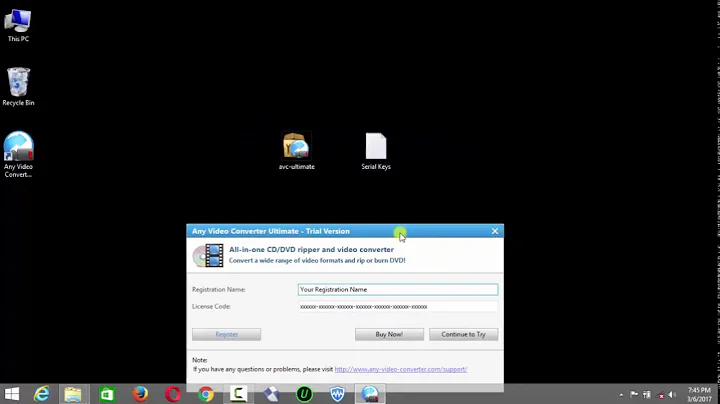This screenshot has height=404, width=720.
Task: Click the Convert a wide range subtitle text
Action: pos(317,260)
